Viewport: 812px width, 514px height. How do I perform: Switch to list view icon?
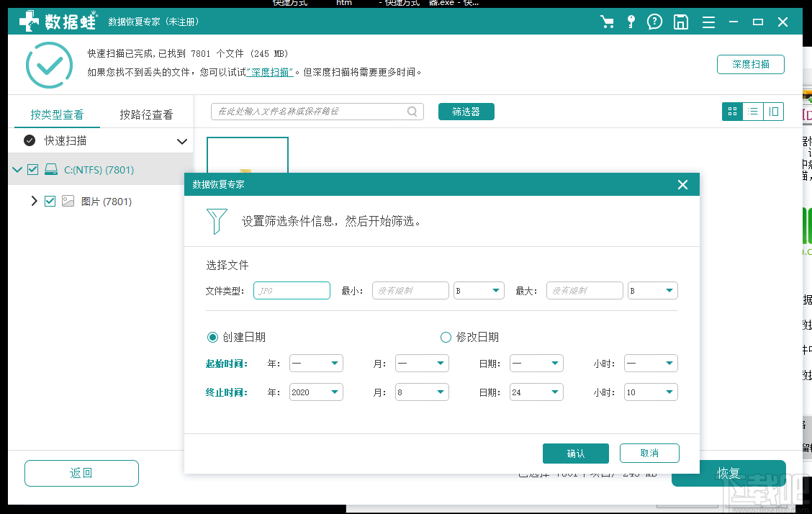(753, 112)
